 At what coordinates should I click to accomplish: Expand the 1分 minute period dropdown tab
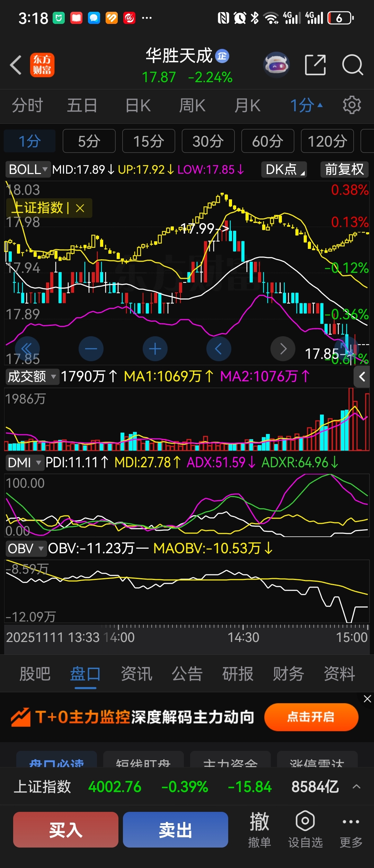pyautogui.click(x=306, y=105)
